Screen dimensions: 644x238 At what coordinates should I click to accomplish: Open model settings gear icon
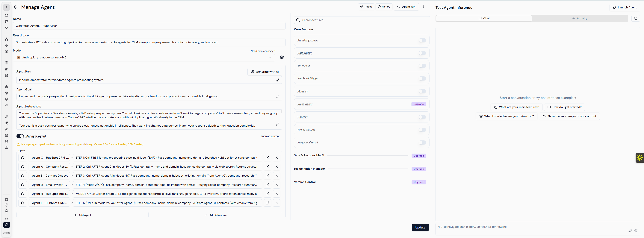pyautogui.click(x=282, y=57)
